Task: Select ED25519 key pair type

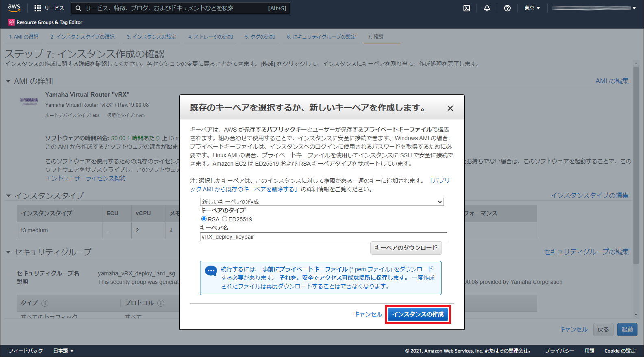Action: [224, 219]
